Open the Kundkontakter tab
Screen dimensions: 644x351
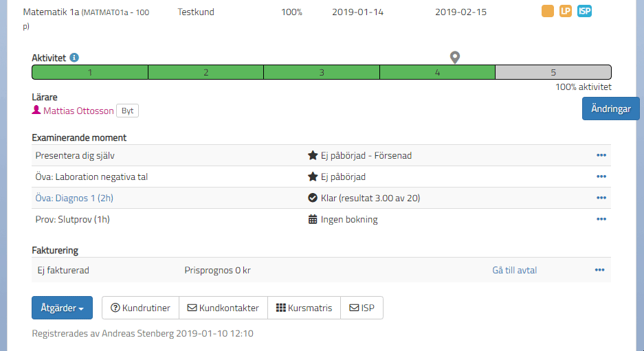(223, 308)
